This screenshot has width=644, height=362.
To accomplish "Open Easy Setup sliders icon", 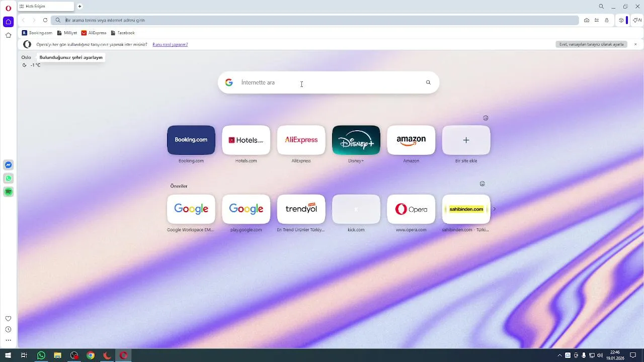I will 597,20.
